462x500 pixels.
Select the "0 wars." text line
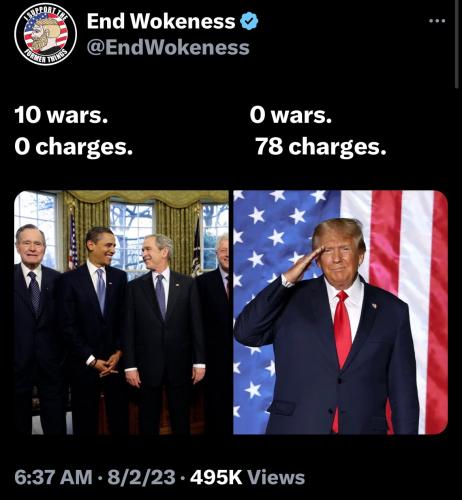(x=291, y=116)
